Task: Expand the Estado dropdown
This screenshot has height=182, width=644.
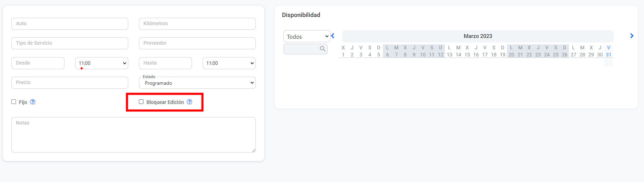Action: click(197, 83)
